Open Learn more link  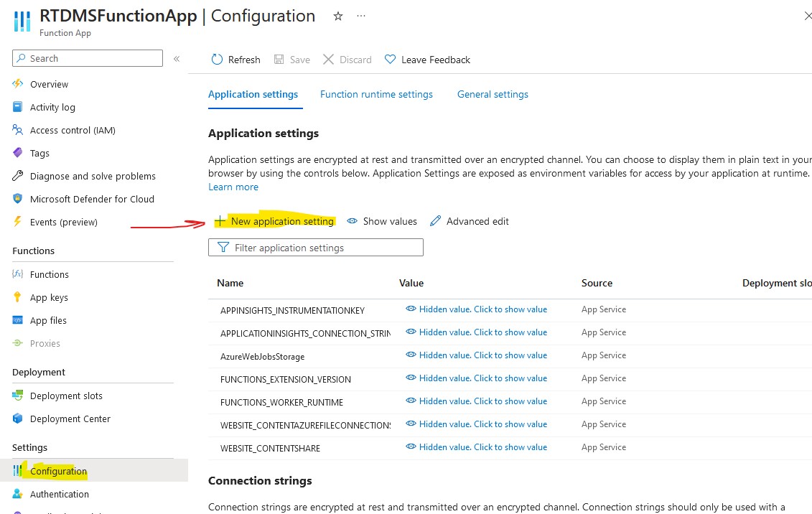(233, 187)
